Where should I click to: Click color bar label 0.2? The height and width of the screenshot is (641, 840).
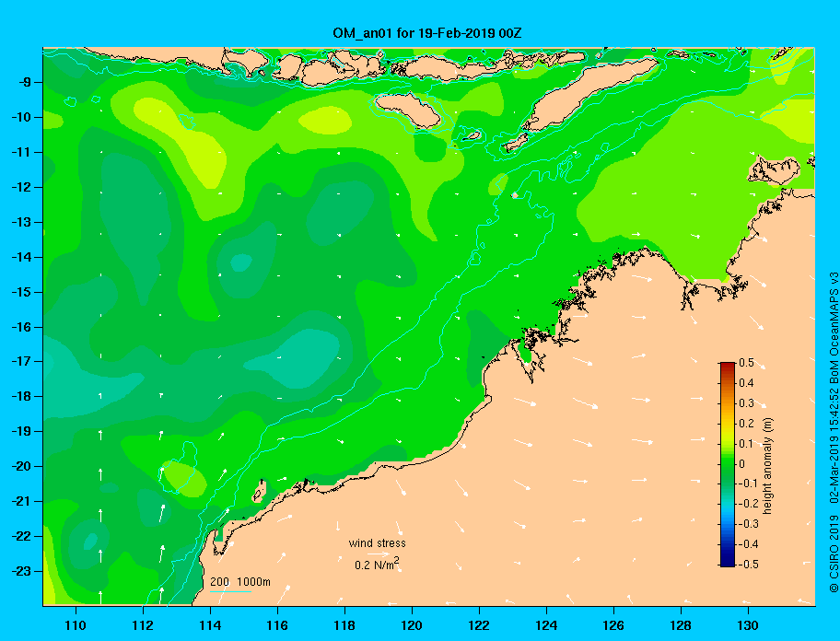coord(746,424)
